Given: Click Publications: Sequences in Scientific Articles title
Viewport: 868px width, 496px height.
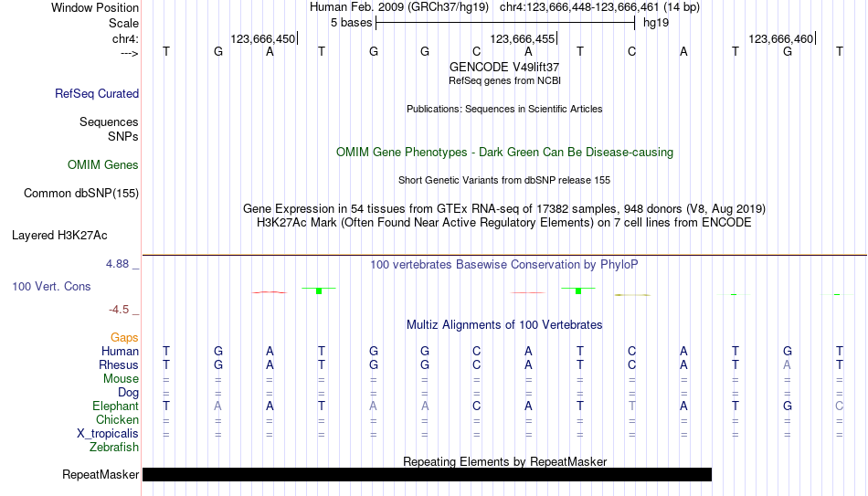Looking at the screenshot, I should [x=504, y=109].
